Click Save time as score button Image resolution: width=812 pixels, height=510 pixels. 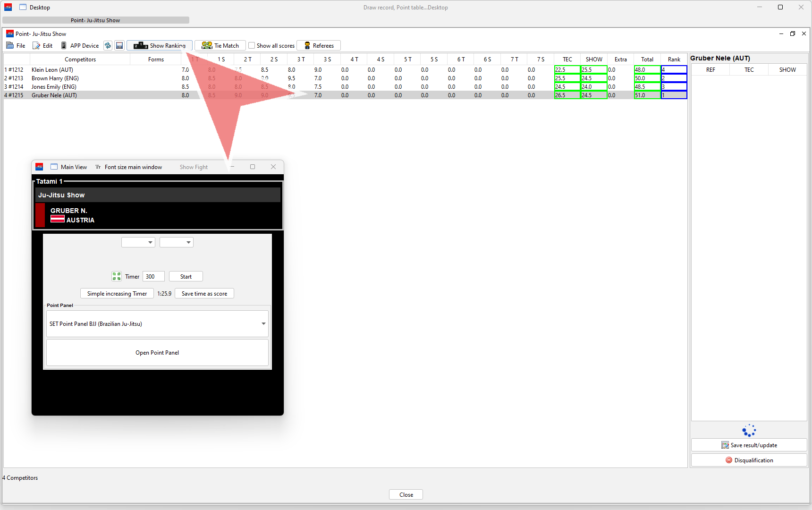click(204, 294)
